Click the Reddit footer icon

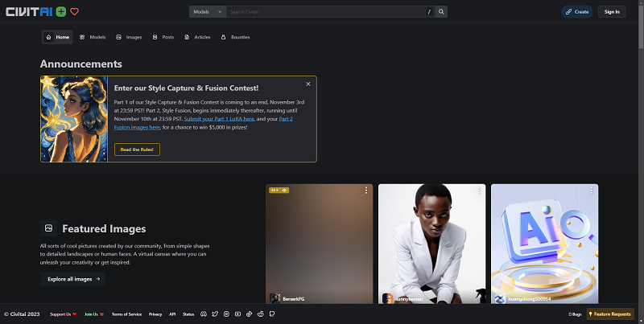pyautogui.click(x=260, y=314)
